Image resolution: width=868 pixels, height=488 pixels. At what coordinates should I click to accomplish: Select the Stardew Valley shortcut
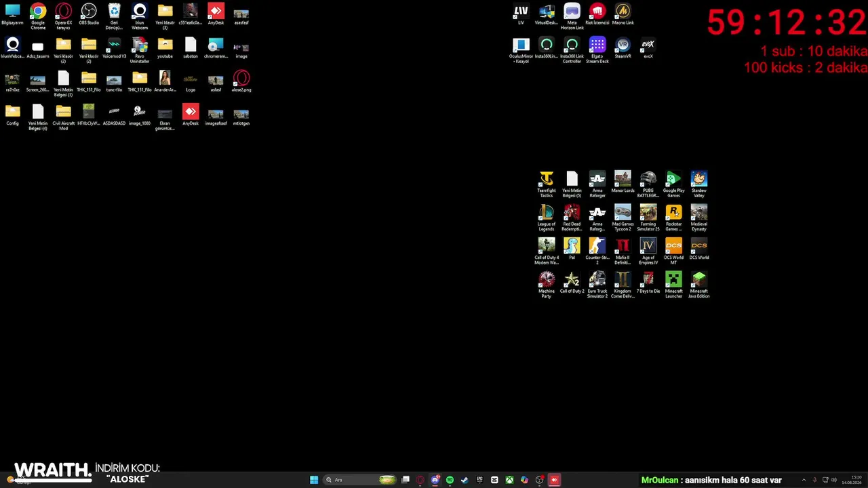pyautogui.click(x=699, y=184)
